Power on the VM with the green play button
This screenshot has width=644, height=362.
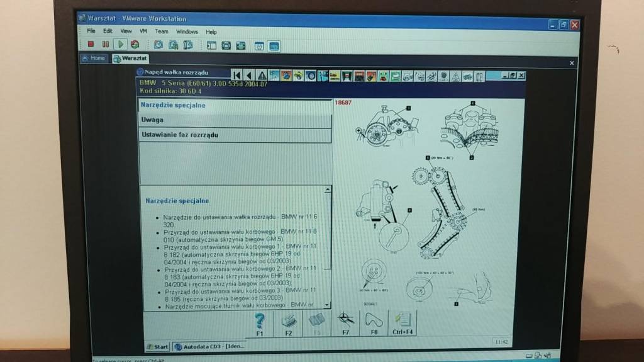(120, 44)
